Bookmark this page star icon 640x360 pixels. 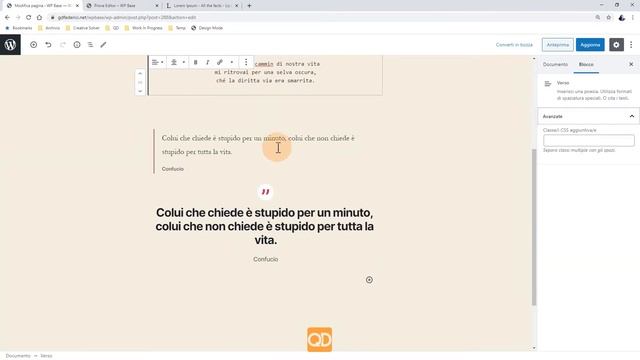coord(609,18)
